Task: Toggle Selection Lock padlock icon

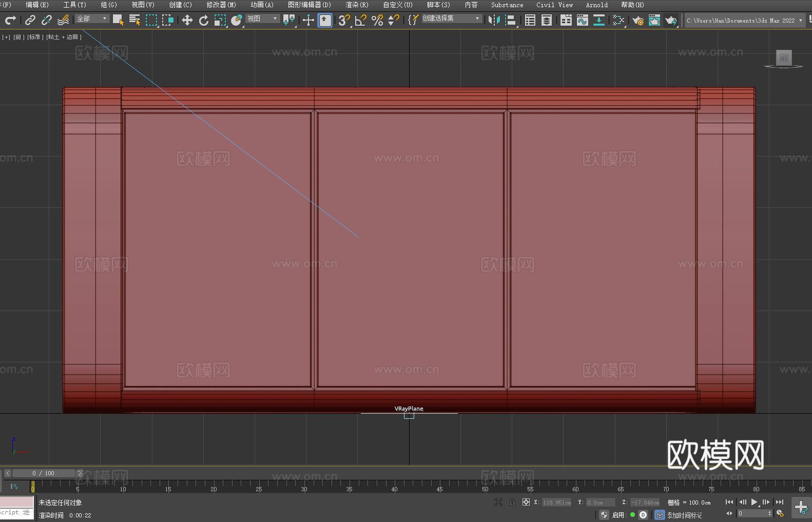Action: coord(512,502)
